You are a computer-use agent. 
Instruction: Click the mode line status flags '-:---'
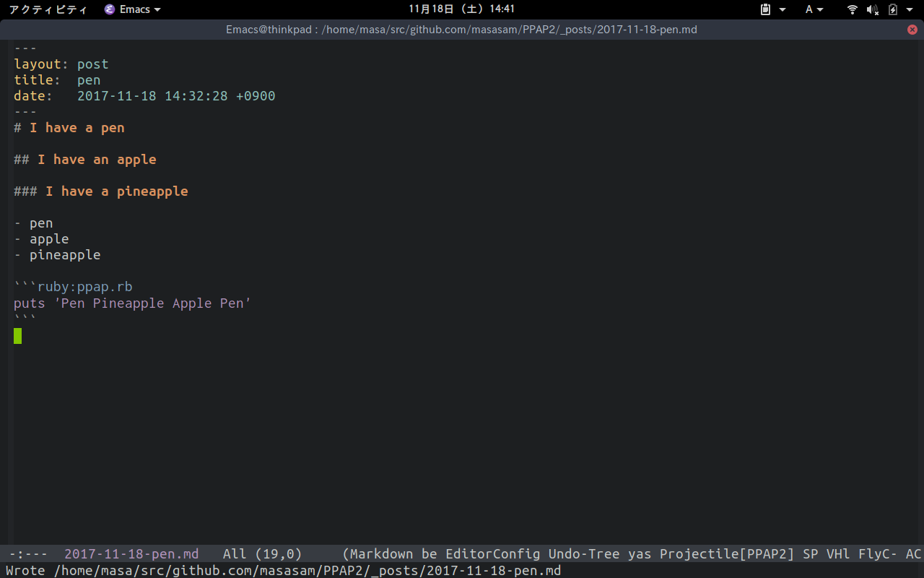(x=29, y=554)
